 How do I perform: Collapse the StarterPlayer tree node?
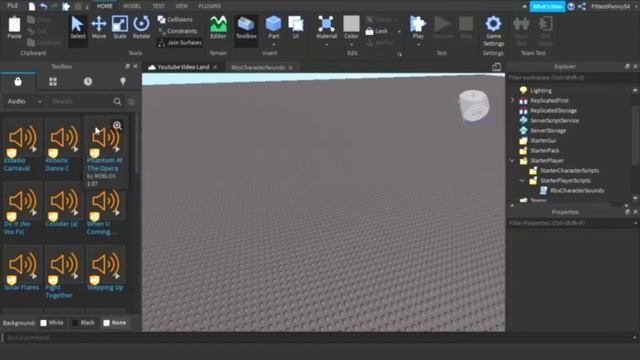tap(512, 161)
